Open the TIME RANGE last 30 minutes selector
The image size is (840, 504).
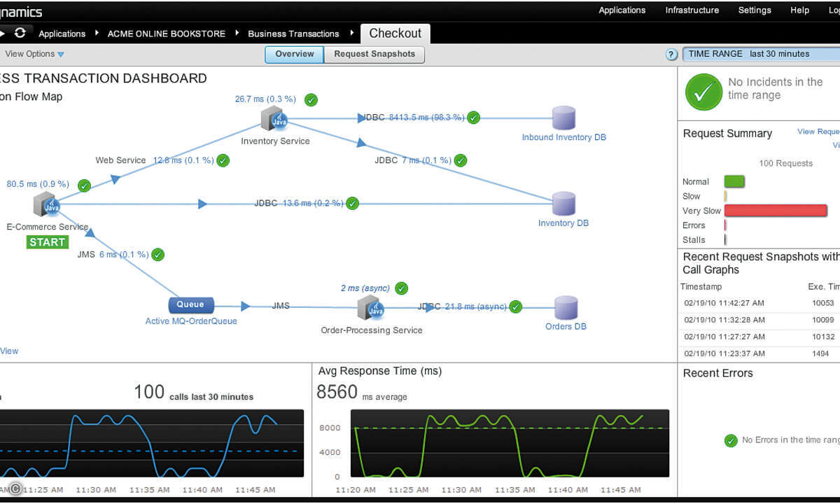coord(761,54)
